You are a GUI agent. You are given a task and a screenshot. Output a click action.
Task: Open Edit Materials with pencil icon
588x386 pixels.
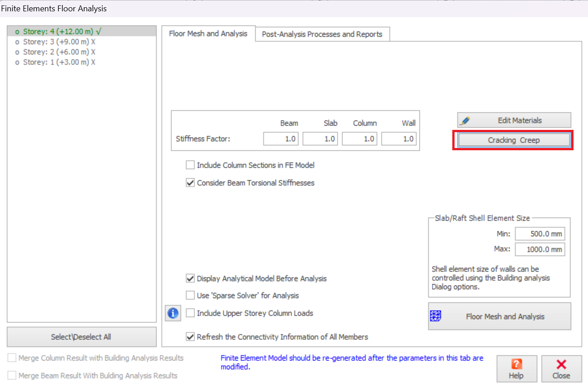(514, 120)
